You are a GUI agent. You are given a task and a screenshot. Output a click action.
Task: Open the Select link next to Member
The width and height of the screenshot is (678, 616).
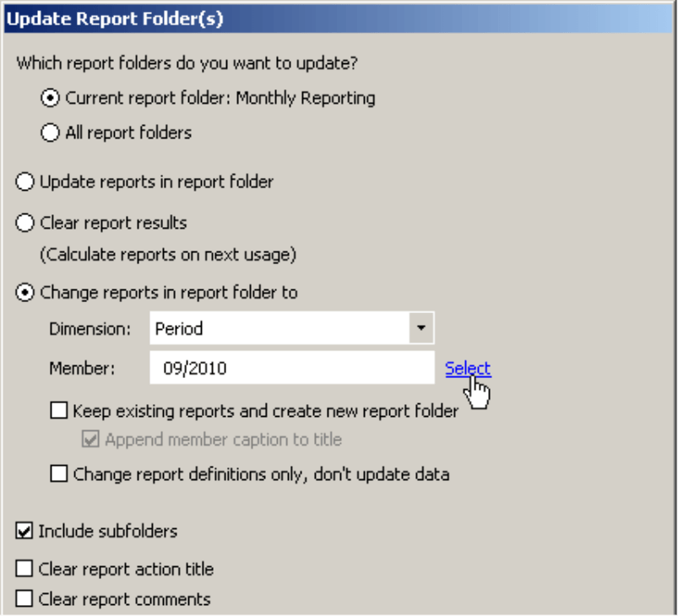click(468, 368)
